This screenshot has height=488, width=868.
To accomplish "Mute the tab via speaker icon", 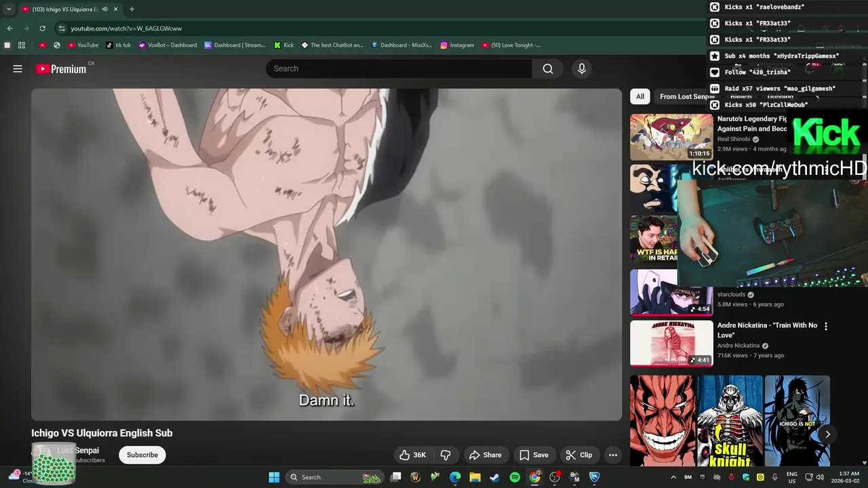I will (x=105, y=9).
